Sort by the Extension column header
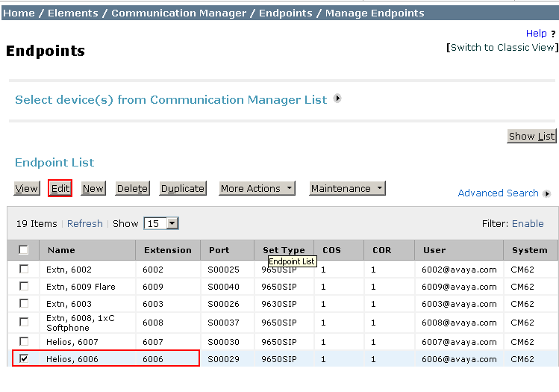Image resolution: width=559 pixels, height=392 pixels. coord(167,250)
